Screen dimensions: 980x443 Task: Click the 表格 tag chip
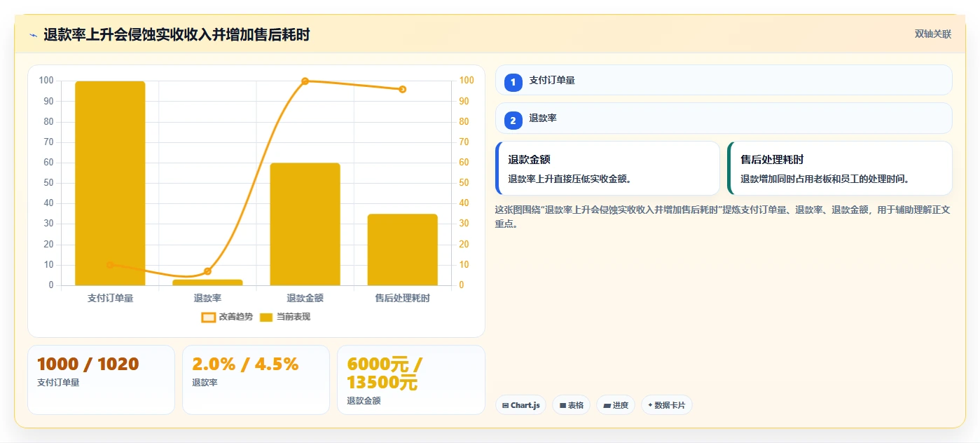(571, 405)
